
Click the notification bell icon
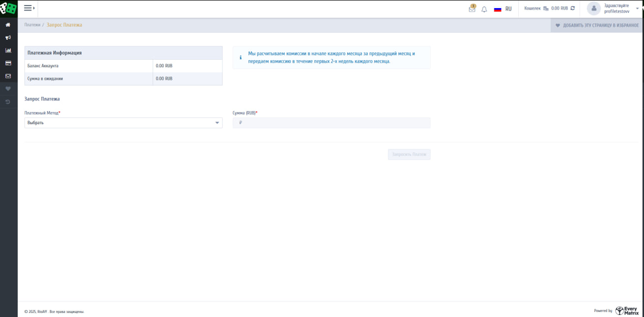click(x=484, y=9)
